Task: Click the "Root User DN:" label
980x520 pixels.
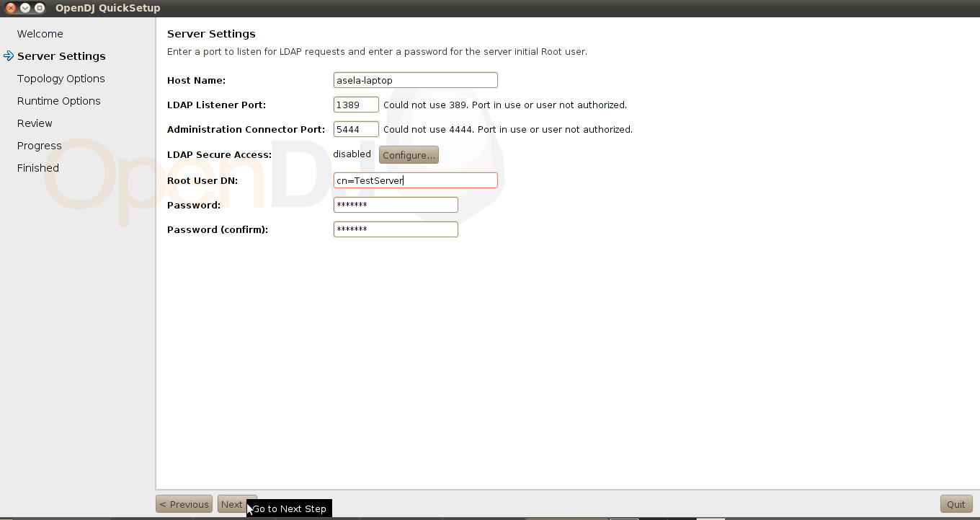Action: [x=202, y=180]
